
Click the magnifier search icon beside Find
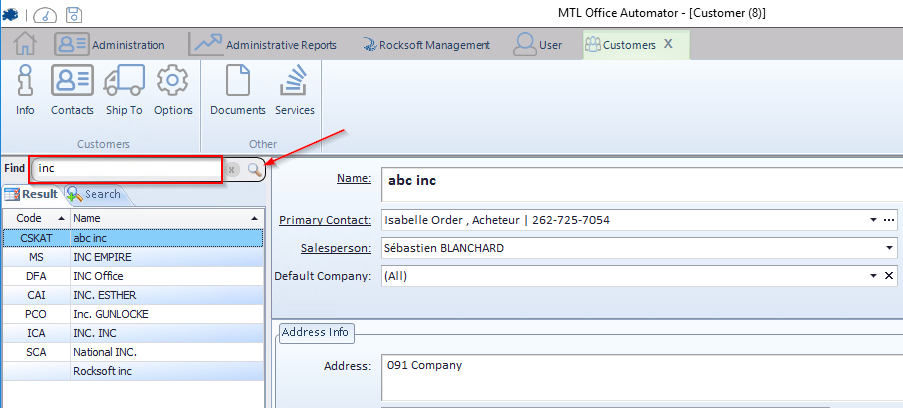255,170
